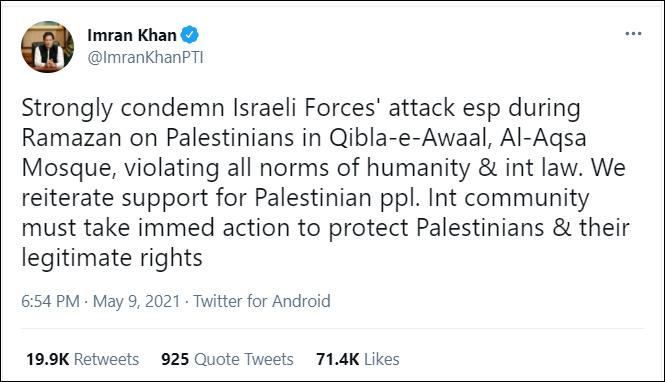Click the word humanity in the tweet
Viewport: 665px width, 382px height.
pos(418,168)
